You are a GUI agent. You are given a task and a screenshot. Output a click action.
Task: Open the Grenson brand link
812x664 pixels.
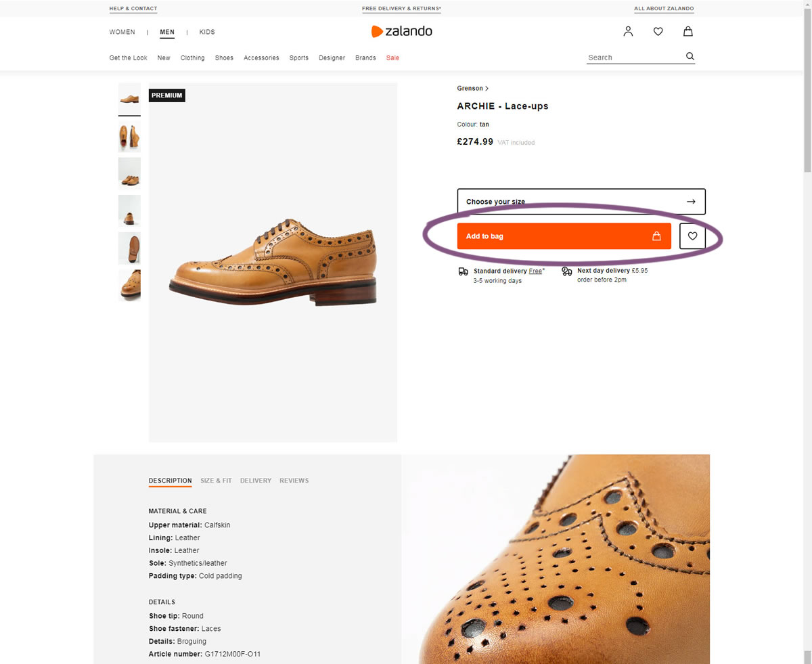(472, 88)
